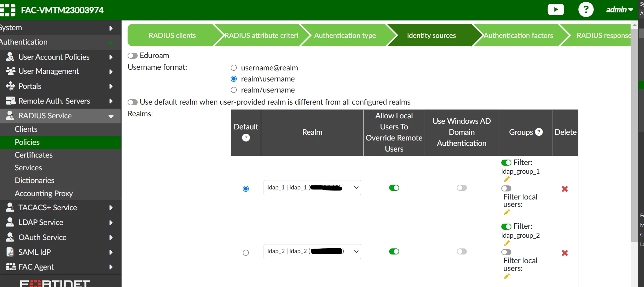This screenshot has width=644, height=287.
Task: Click the RADIUS Service user icon
Action: pos(10,116)
